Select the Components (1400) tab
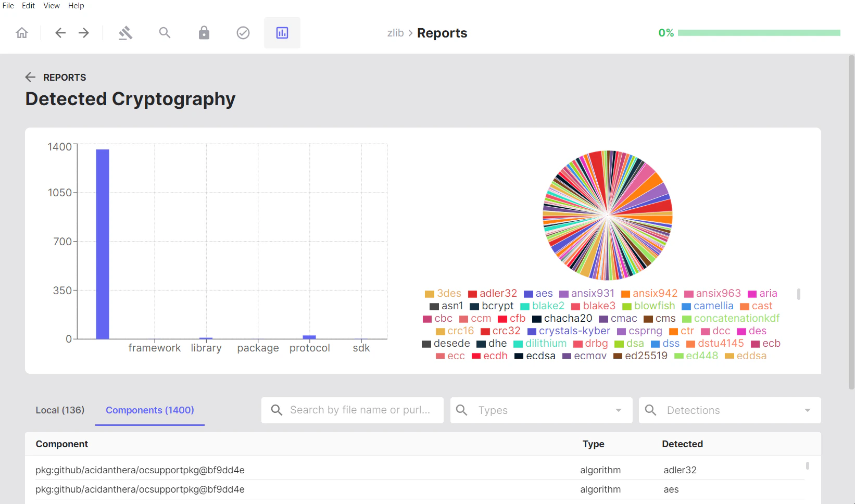The height and width of the screenshot is (504, 855). pyautogui.click(x=150, y=410)
